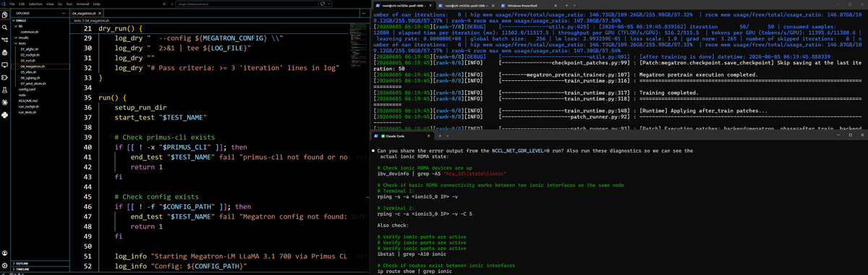The width and height of the screenshot is (868, 275).
Task: Close the first root@chi terminal tab
Action: [431, 6]
